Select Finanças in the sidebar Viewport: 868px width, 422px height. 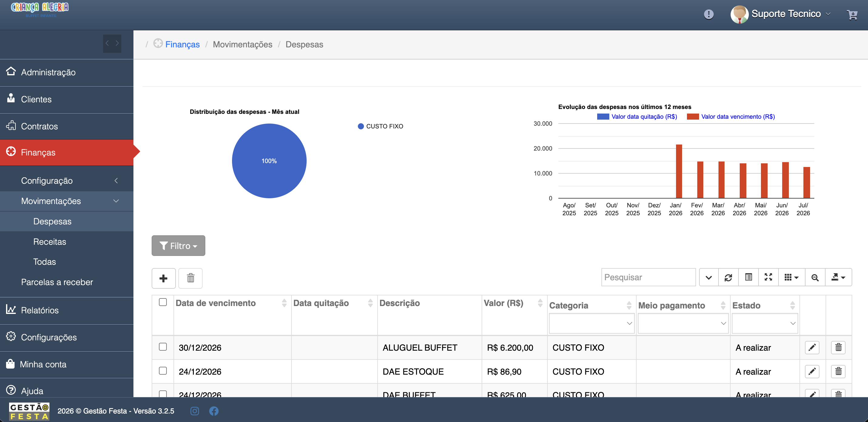tap(67, 152)
